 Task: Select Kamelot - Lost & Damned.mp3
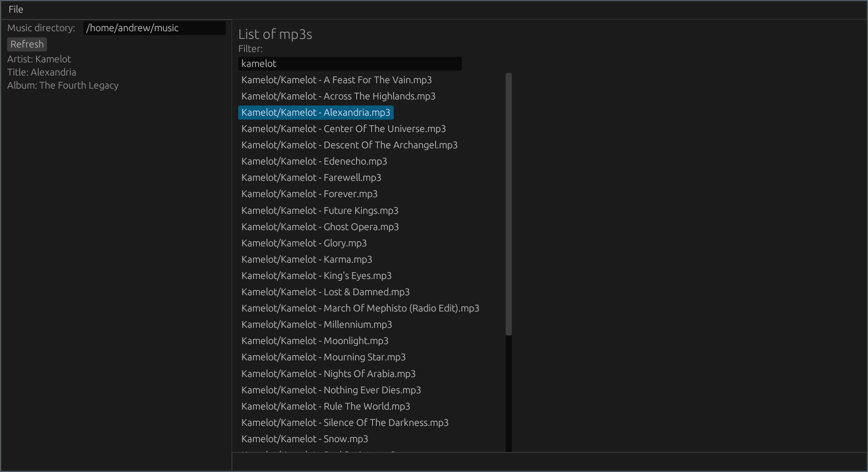pyautogui.click(x=325, y=292)
